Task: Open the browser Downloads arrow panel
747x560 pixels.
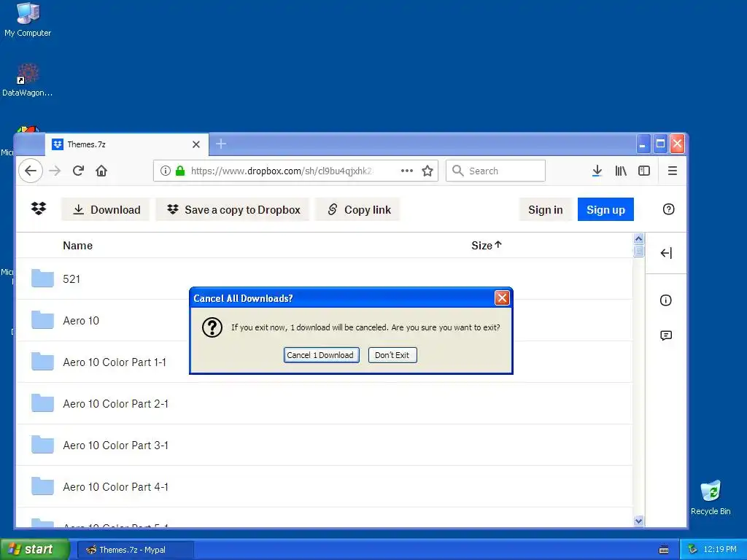Action: point(597,171)
